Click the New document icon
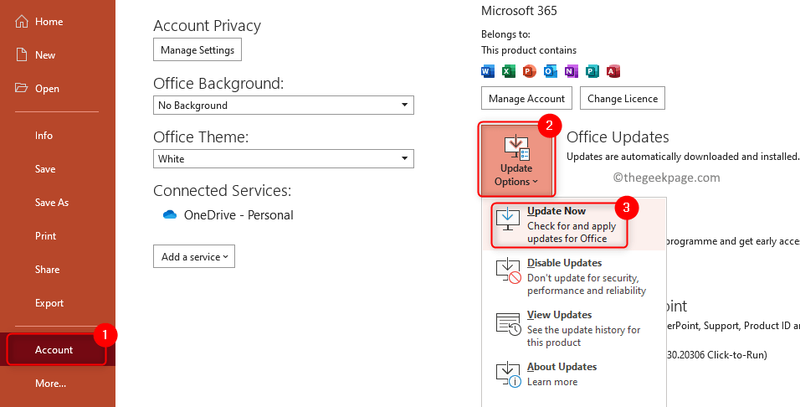800x407 pixels. (21, 55)
